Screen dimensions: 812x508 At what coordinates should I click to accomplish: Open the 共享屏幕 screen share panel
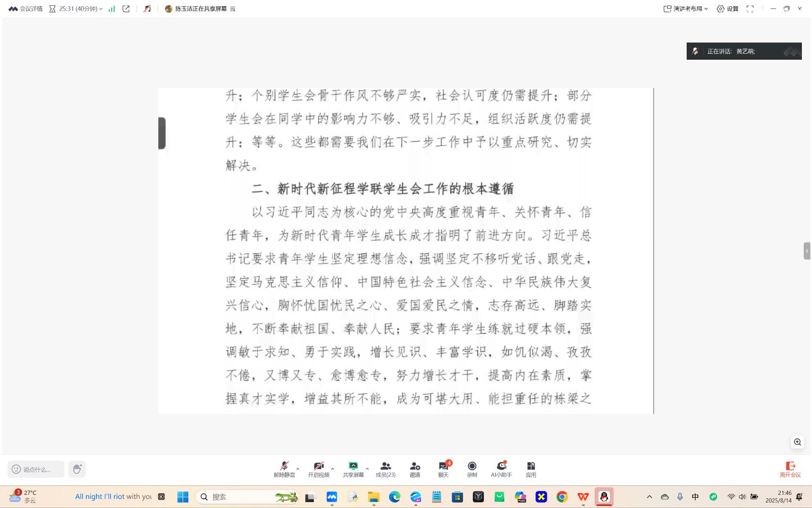click(x=354, y=469)
